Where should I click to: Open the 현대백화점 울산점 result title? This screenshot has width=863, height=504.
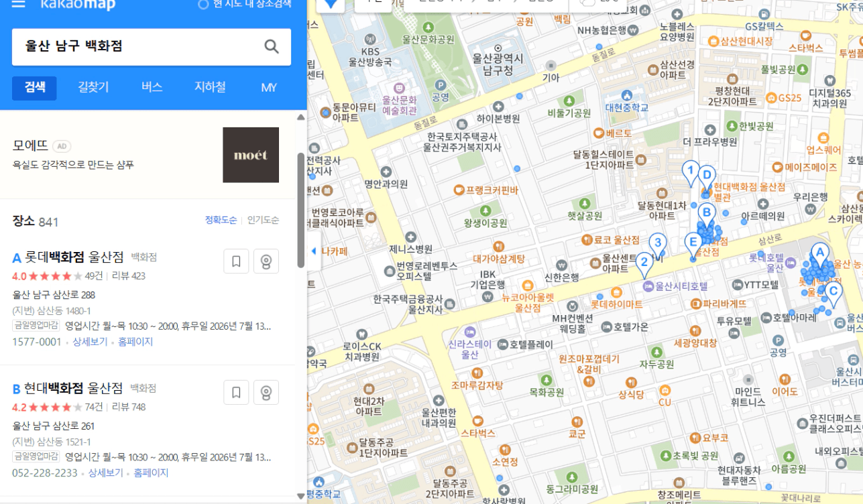[74, 389]
